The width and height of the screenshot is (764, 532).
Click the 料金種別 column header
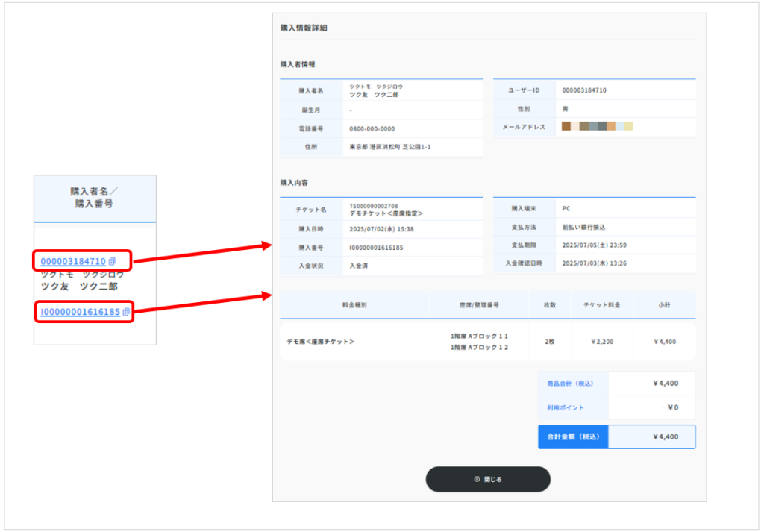pos(354,304)
